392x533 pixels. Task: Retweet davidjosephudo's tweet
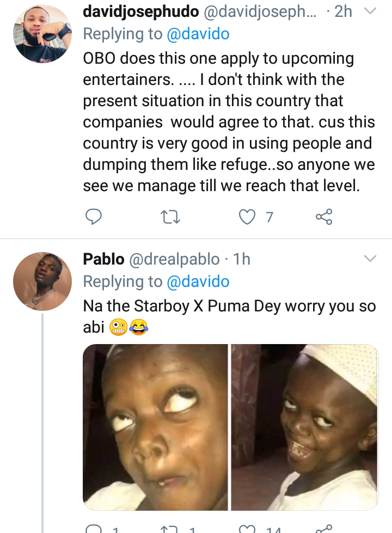pos(171,217)
